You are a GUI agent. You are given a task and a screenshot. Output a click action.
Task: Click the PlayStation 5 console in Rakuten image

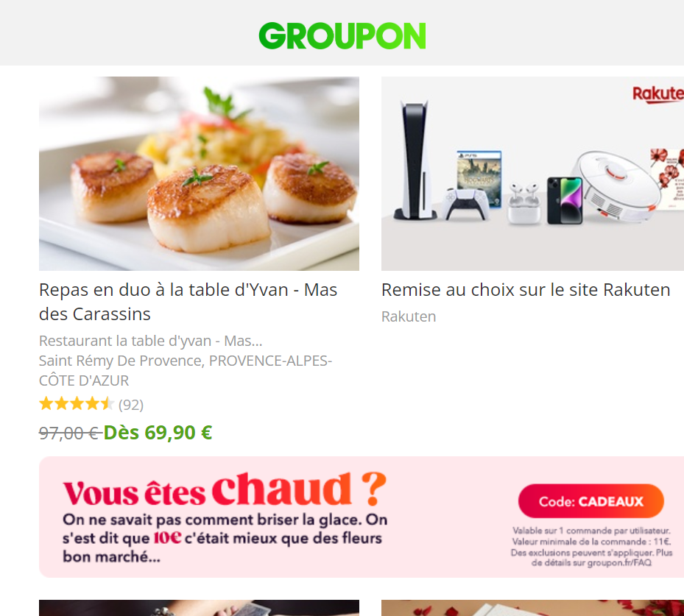tap(415, 160)
